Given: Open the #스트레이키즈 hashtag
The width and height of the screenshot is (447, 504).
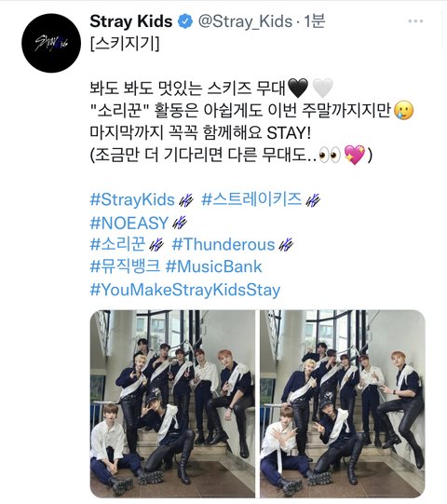Looking at the screenshot, I should click(251, 199).
